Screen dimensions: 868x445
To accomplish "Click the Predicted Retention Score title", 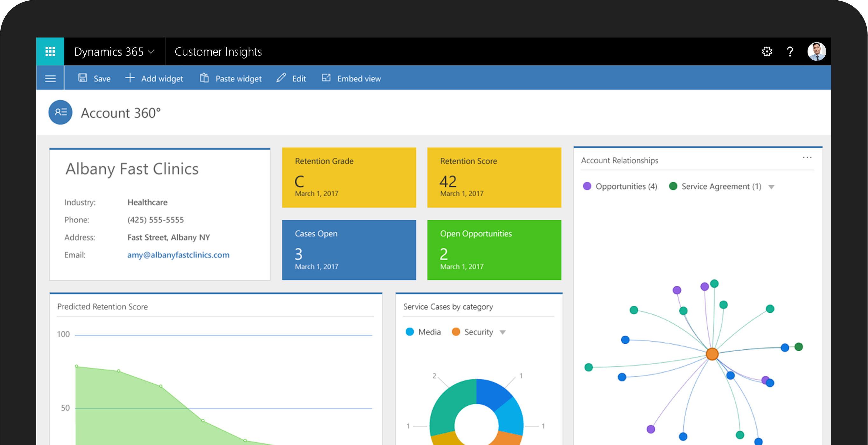I will [x=102, y=307].
